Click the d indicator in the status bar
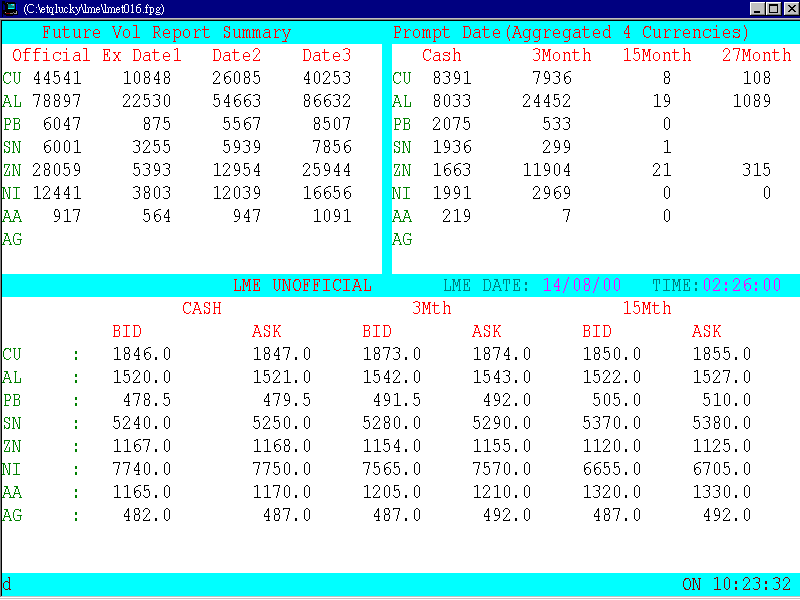 [x=8, y=581]
